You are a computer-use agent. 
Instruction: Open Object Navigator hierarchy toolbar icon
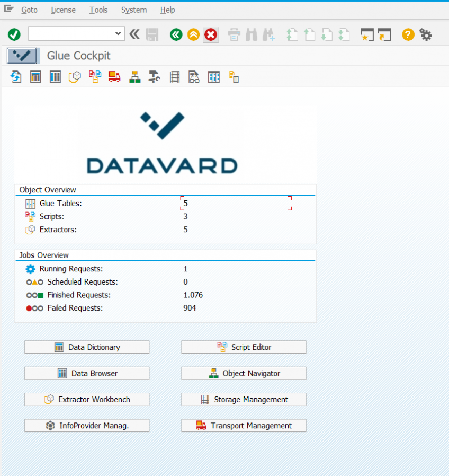pos(134,77)
